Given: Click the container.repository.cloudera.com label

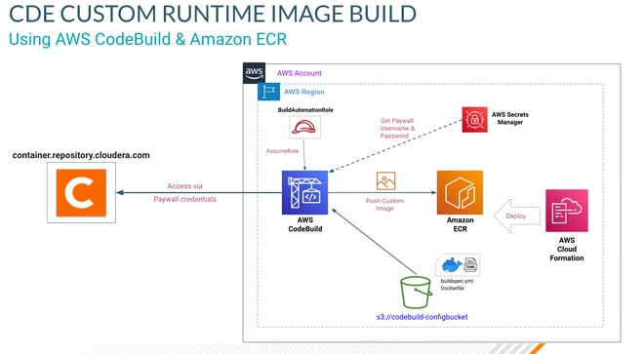Looking at the screenshot, I should tap(81, 155).
